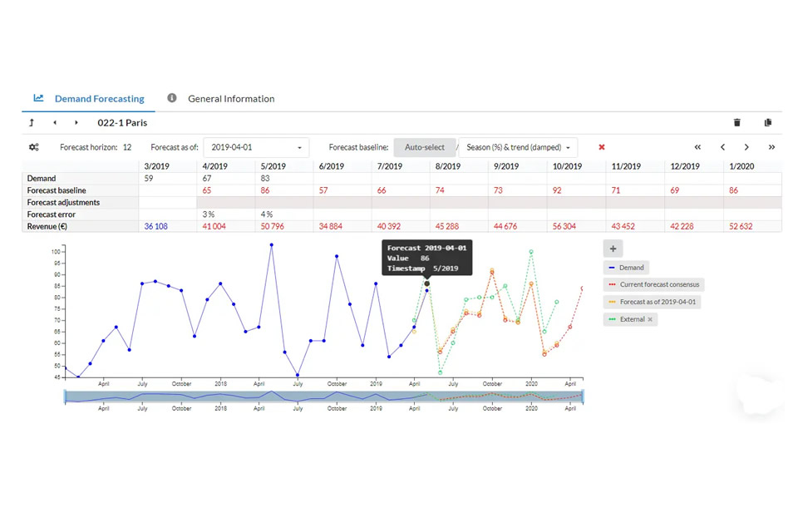Screen dimensions: 798x532
Task: Toggle Forecast as of 2019-04-01 series
Action: [653, 302]
